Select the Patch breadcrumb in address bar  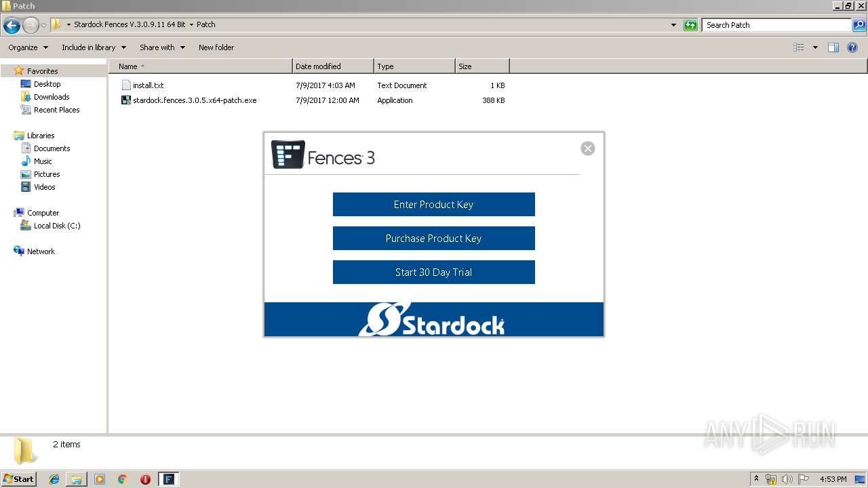(206, 24)
